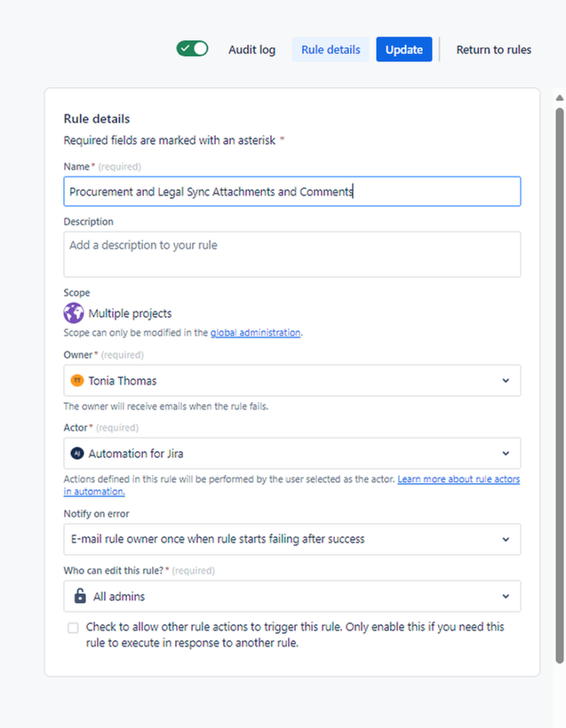Image resolution: width=566 pixels, height=728 pixels.
Task: Open the Audit log
Action: point(251,50)
